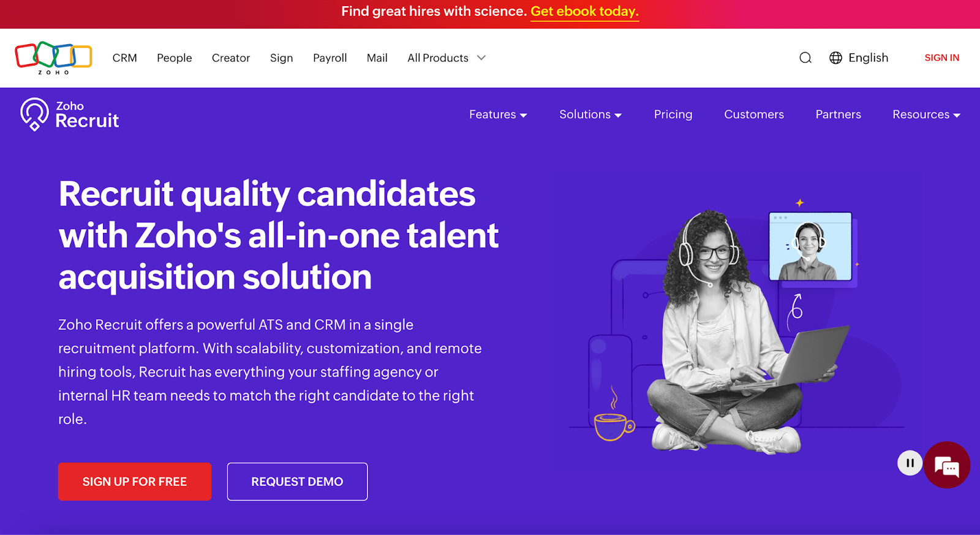Navigate to Payroll
This screenshot has height=535, width=980.
(330, 58)
